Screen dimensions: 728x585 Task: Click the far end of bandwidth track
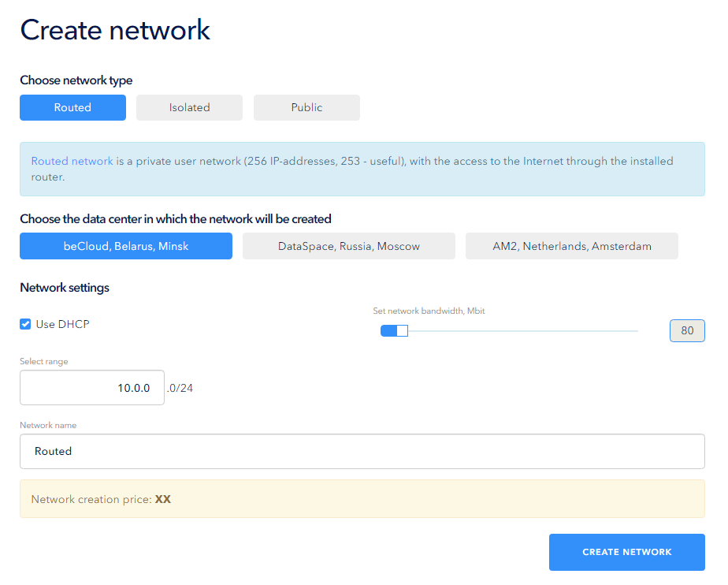pos(636,331)
